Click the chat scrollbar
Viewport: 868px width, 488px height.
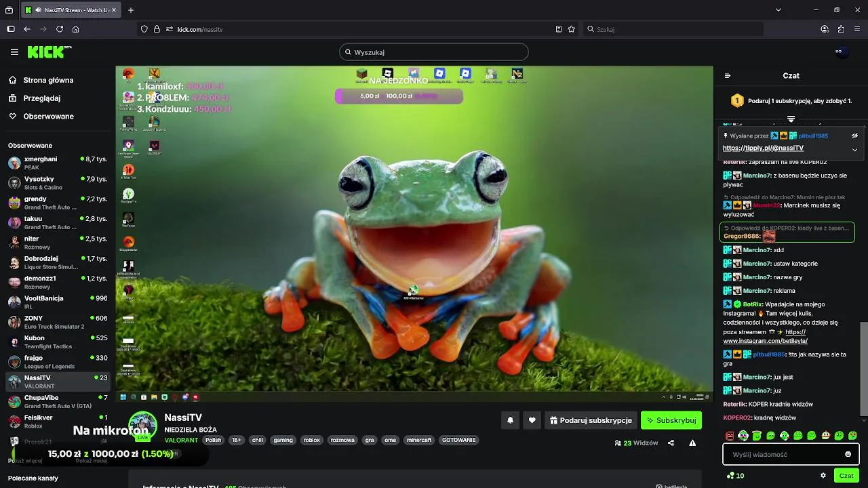point(863,367)
